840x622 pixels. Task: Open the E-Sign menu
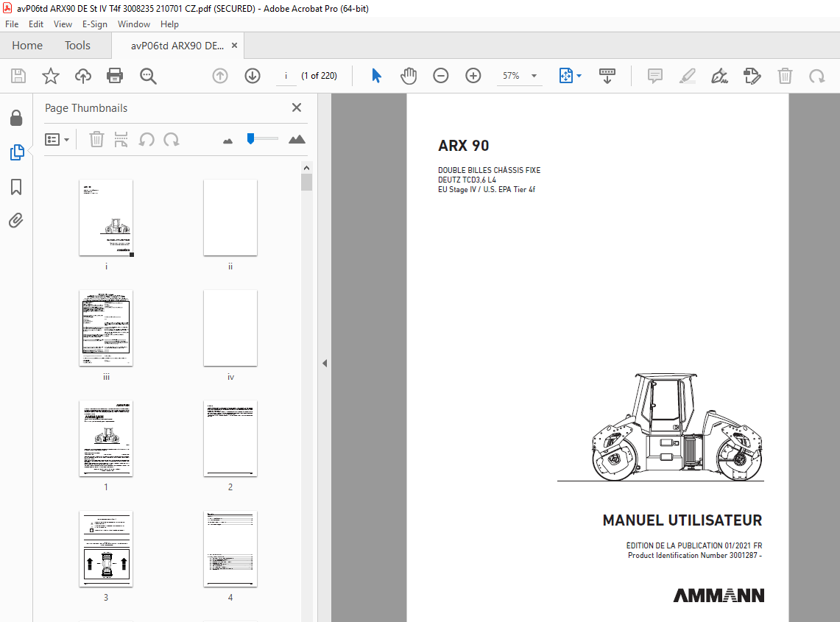tap(95, 24)
